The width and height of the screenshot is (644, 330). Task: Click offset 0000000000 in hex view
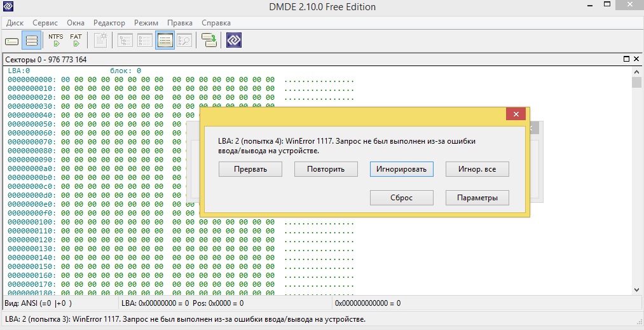[32, 79]
